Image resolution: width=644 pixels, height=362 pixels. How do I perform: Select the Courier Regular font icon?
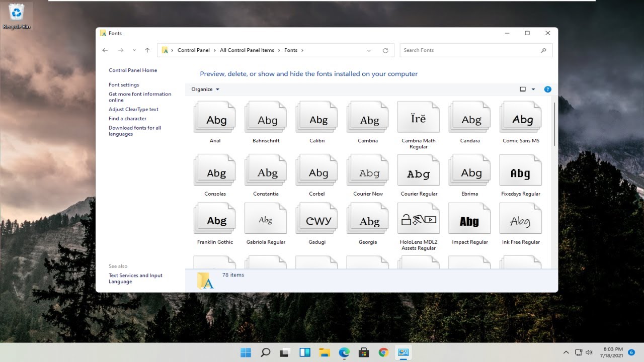click(x=419, y=170)
